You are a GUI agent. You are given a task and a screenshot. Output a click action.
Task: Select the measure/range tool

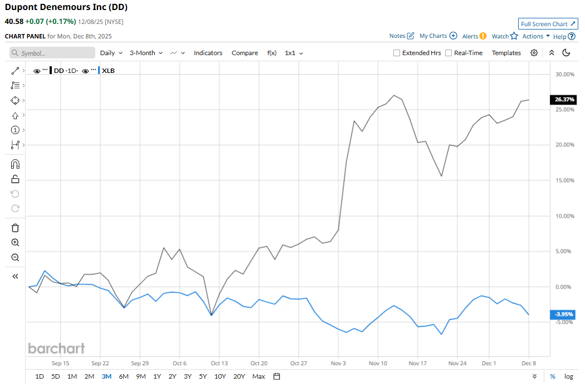point(15,145)
